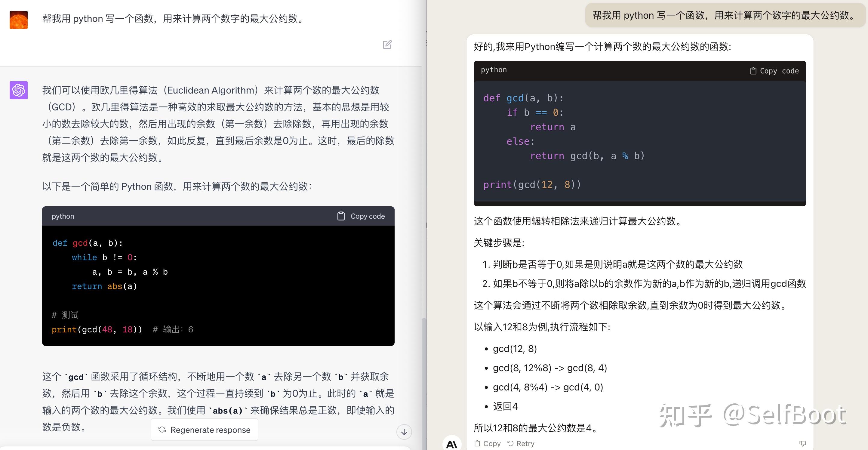Click the python label on Claude's code block

(493, 70)
